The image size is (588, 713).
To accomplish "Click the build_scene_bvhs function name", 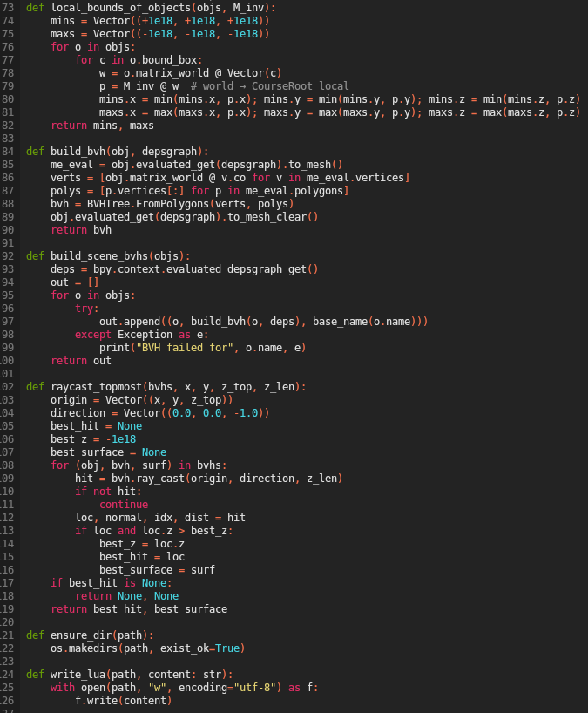I will pyautogui.click(x=96, y=255).
